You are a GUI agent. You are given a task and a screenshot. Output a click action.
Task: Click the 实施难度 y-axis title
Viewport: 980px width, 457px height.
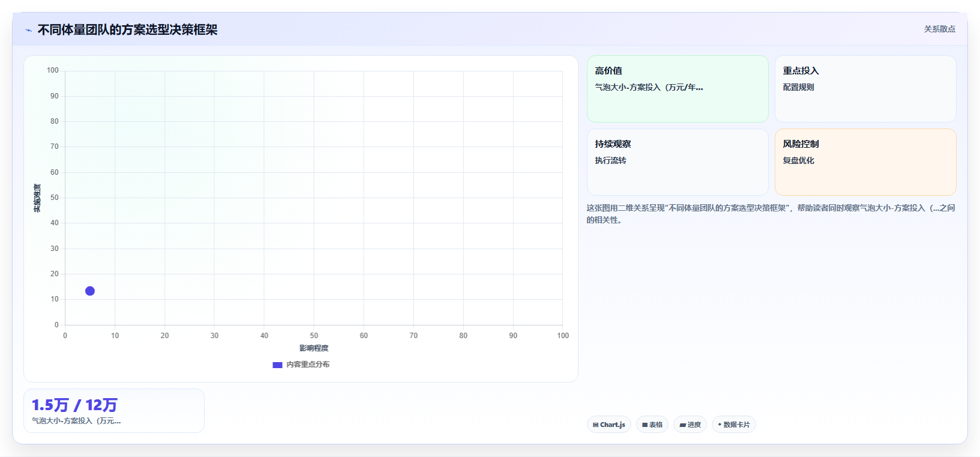coord(37,198)
